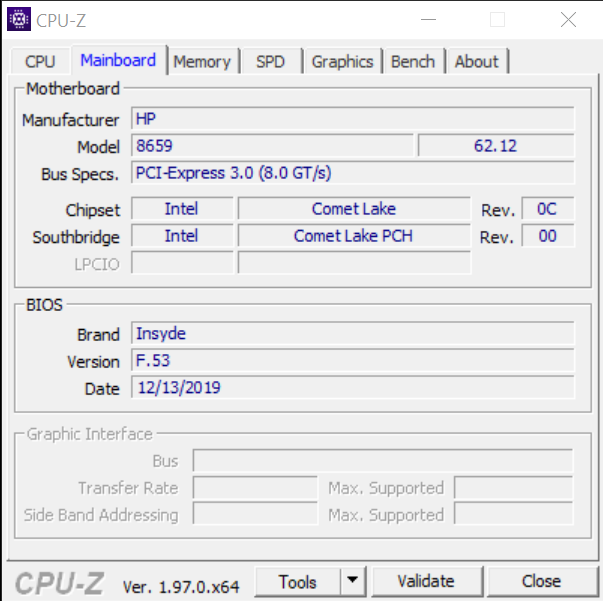Click the model revision value 62.12
Viewport: 603px width, 601px height.
tap(496, 146)
